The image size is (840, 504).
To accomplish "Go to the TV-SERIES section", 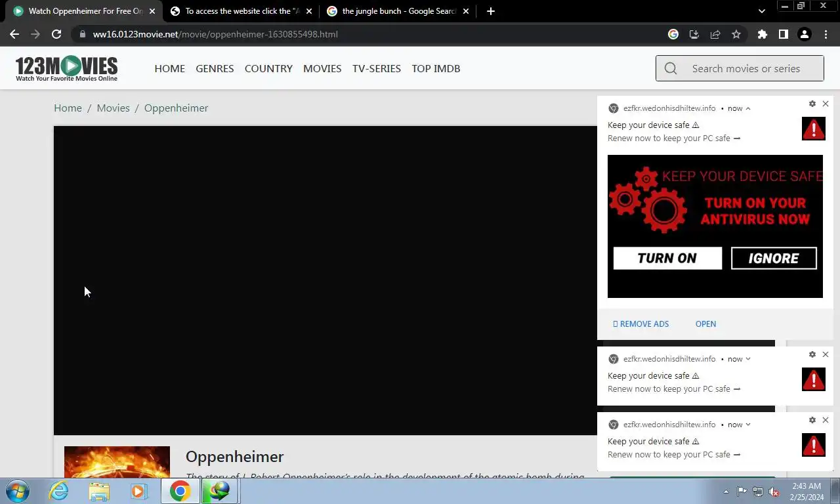I will [377, 68].
